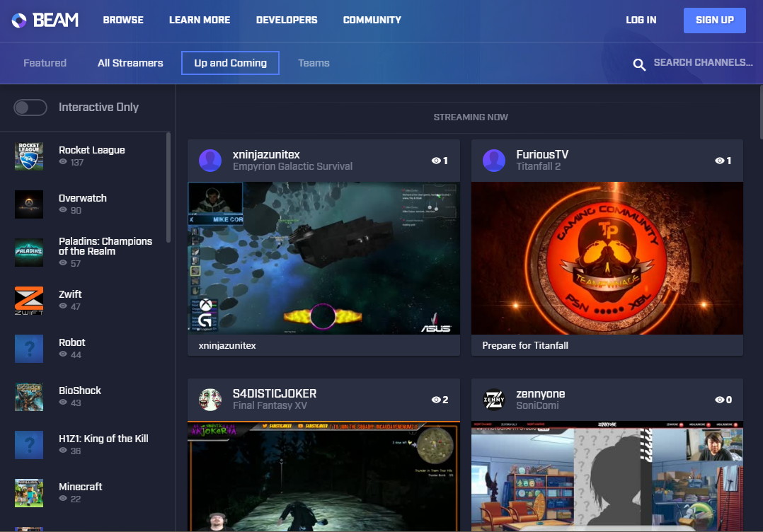Click viewer eye icon on zennyone card
763x532 pixels.
tap(720, 400)
